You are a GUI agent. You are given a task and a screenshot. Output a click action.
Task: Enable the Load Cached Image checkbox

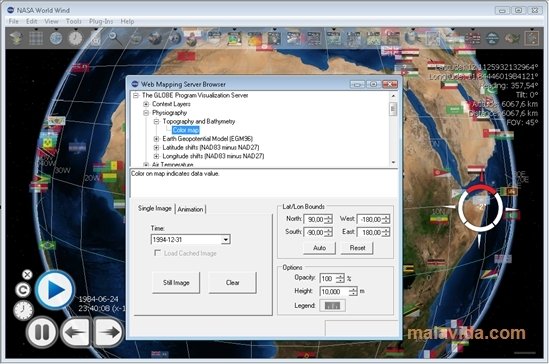click(x=157, y=253)
